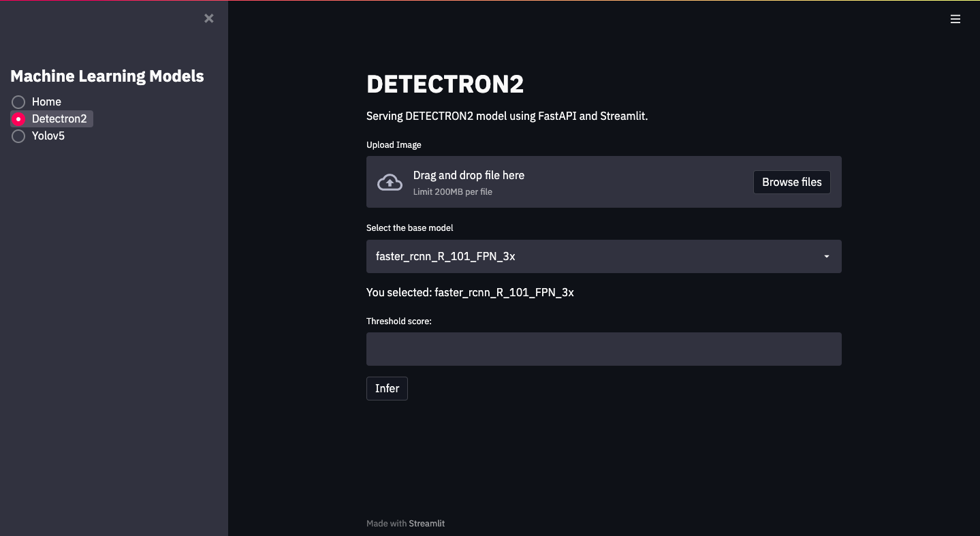Image resolution: width=980 pixels, height=536 pixels.
Task: Select the Home radio button
Action: (x=18, y=101)
